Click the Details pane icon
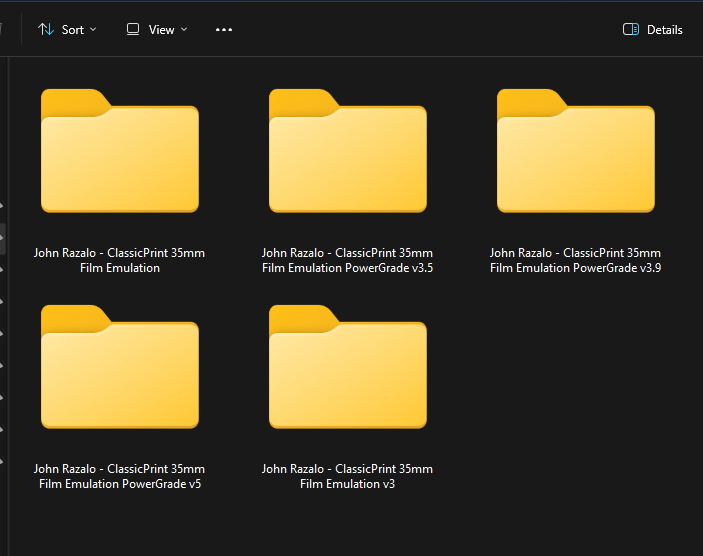703x556 pixels. tap(631, 29)
